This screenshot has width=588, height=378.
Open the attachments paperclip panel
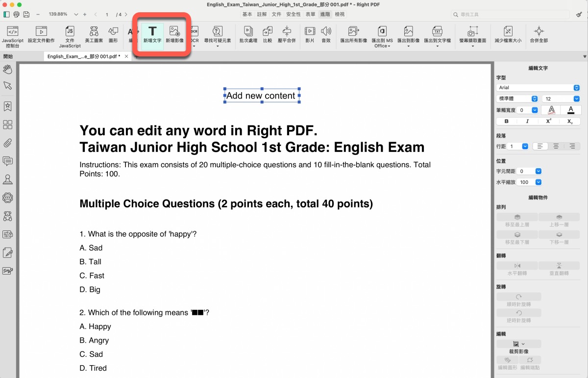tap(7, 143)
